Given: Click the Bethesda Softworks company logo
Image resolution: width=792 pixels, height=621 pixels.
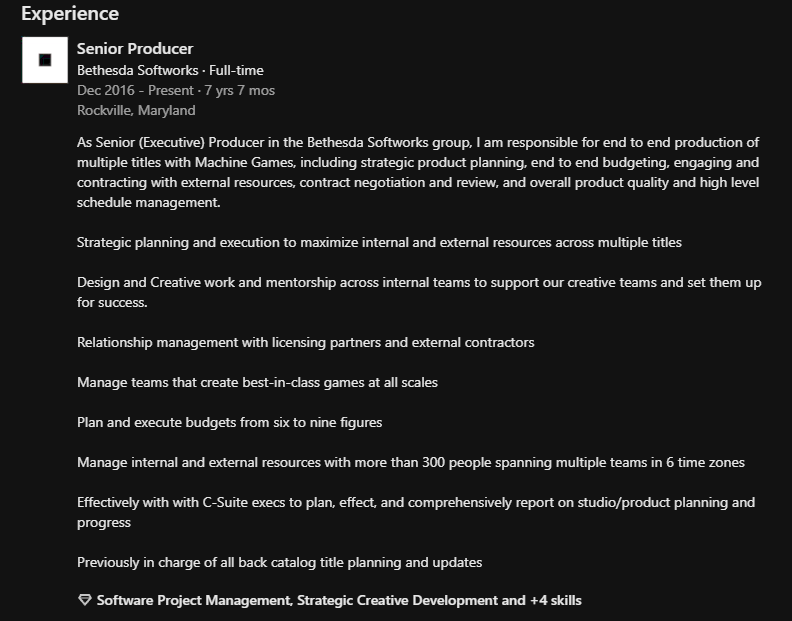Looking at the screenshot, I should [x=45, y=60].
